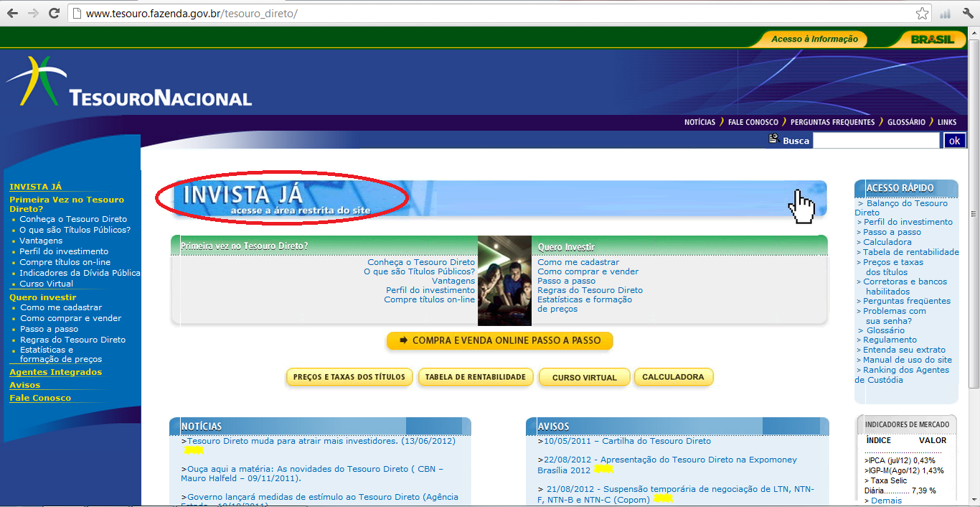Select GLOSSÁRIO in the top navigation
The width and height of the screenshot is (980, 507).
(906, 122)
